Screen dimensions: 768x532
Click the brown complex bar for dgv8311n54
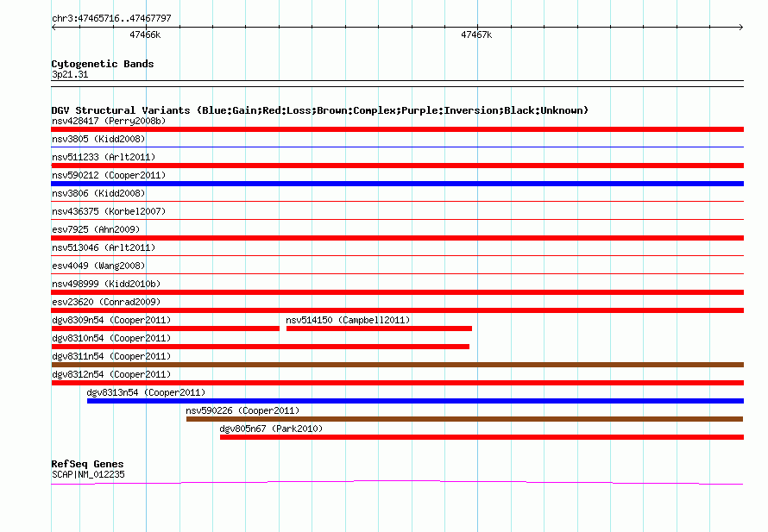397,365
